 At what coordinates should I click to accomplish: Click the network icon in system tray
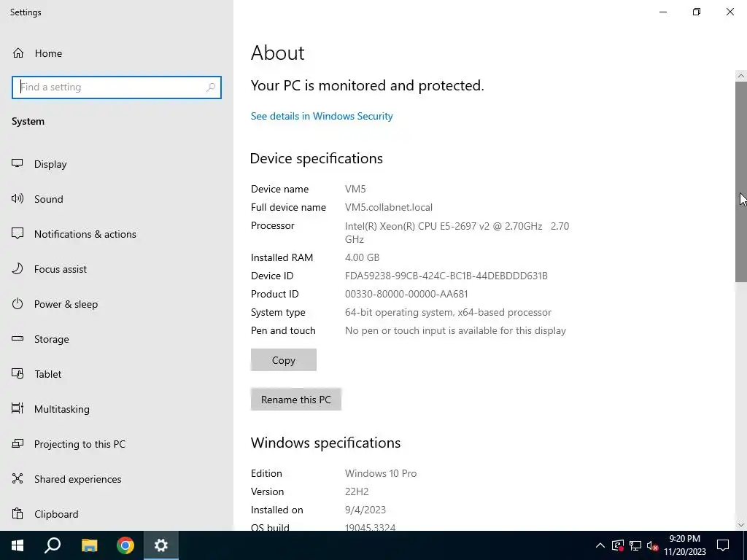point(635,545)
